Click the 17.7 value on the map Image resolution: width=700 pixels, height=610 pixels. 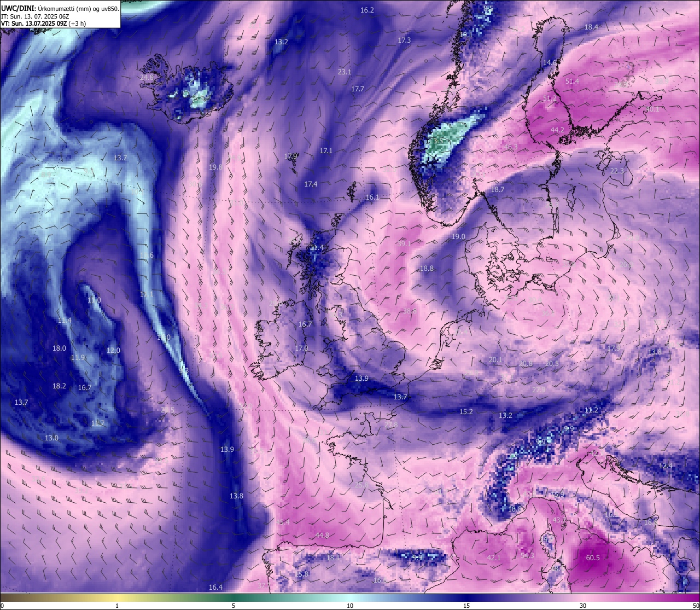click(x=358, y=89)
